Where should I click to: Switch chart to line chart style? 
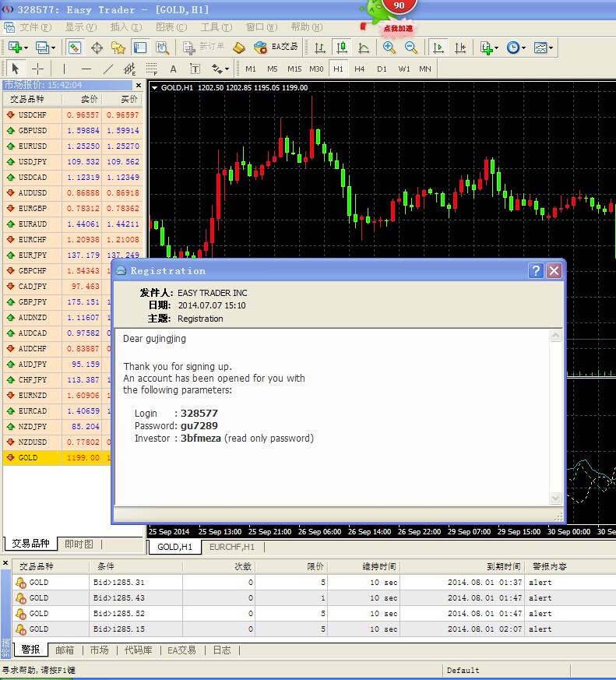pyautogui.click(x=364, y=48)
